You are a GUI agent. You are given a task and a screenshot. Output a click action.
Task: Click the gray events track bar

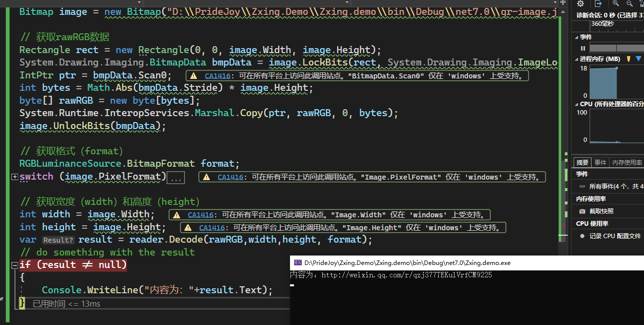pyautogui.click(x=617, y=48)
